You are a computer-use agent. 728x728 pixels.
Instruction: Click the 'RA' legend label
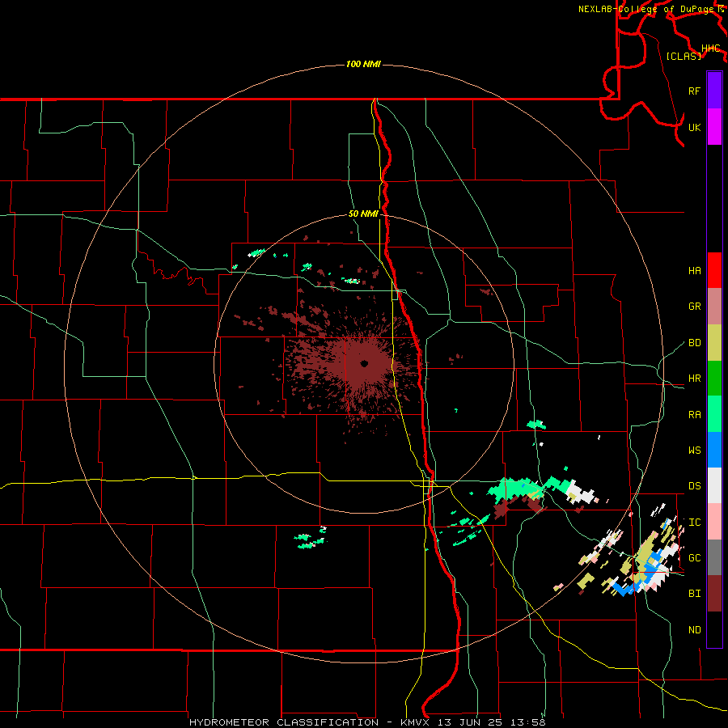[x=694, y=415]
